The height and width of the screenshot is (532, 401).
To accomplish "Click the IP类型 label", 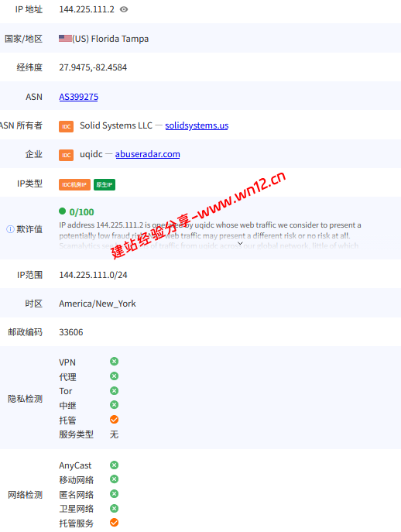I will 30,184.
